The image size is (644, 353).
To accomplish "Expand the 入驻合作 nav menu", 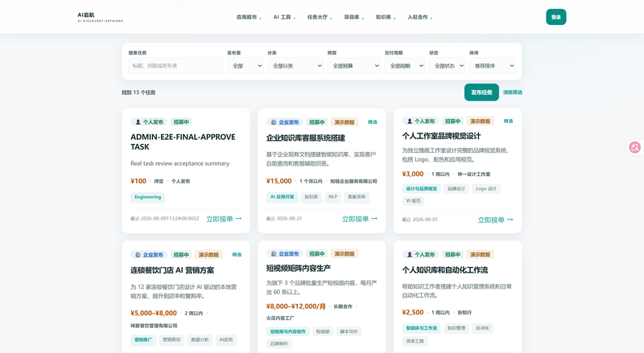I will click(x=419, y=17).
